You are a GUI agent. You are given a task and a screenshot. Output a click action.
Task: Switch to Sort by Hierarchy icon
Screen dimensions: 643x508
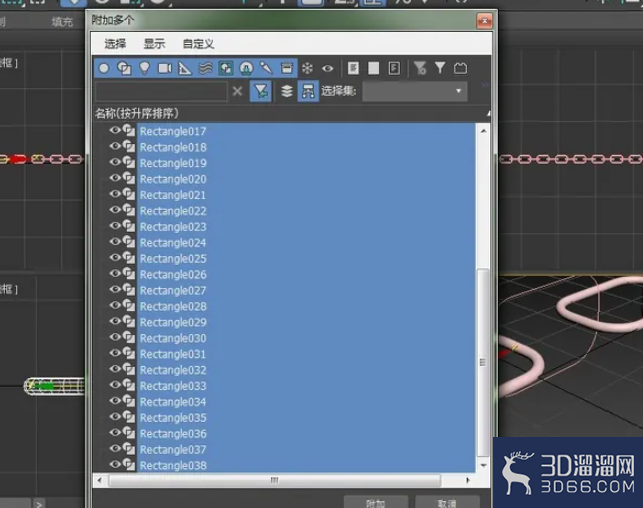point(308,91)
